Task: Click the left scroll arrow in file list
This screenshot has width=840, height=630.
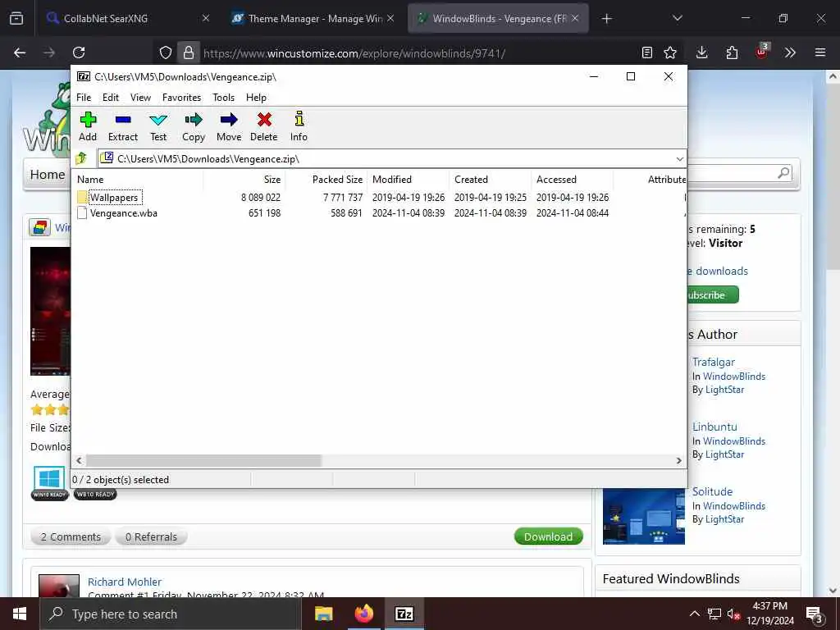Action: click(x=80, y=461)
